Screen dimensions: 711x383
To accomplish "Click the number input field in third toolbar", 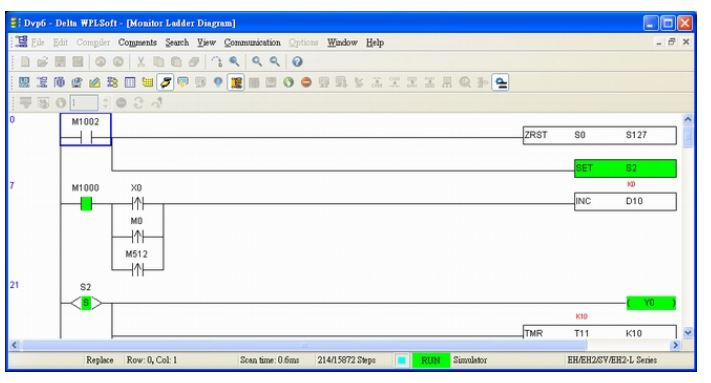I will [83, 103].
